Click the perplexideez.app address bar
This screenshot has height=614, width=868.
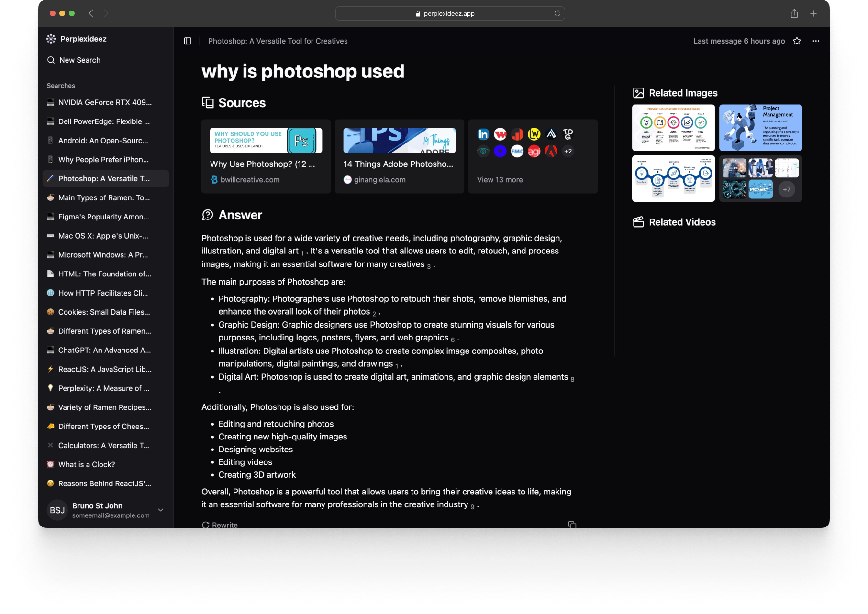449,13
